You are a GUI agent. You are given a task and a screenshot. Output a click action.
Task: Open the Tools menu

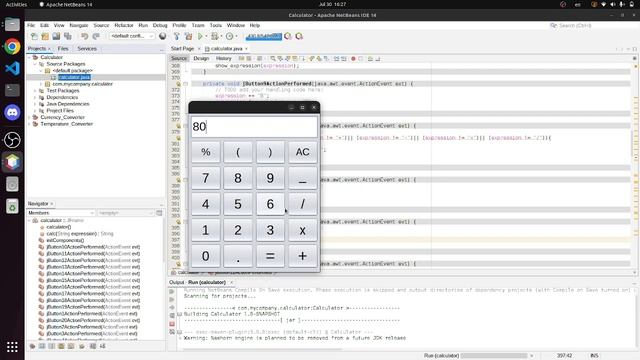[216, 25]
